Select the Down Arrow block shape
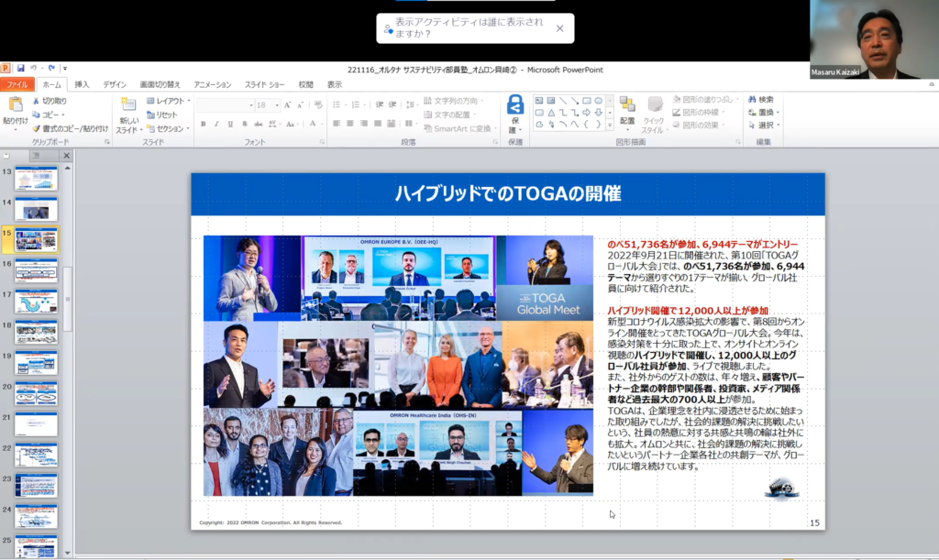939x560 pixels. pyautogui.click(x=598, y=113)
